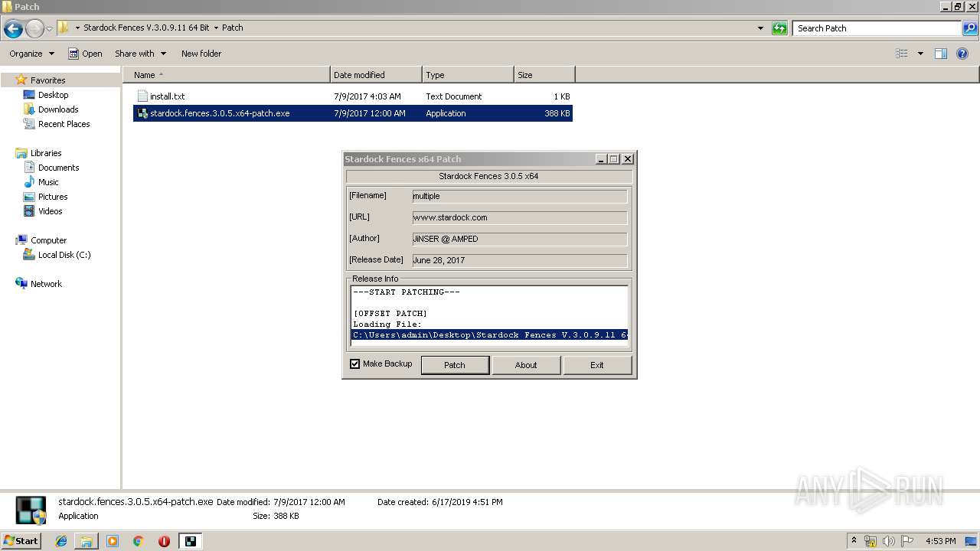Click the Forward navigation arrow in Explorer

pos(34,29)
